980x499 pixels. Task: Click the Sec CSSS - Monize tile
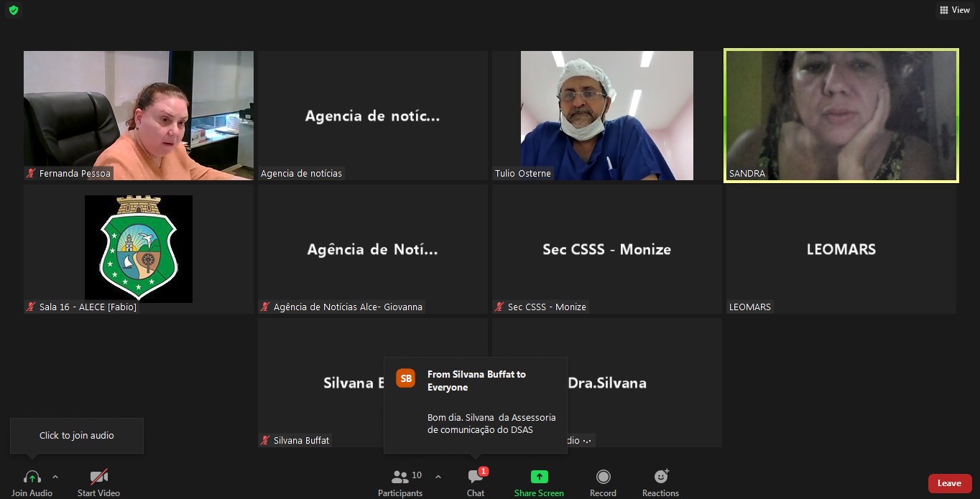coord(606,249)
